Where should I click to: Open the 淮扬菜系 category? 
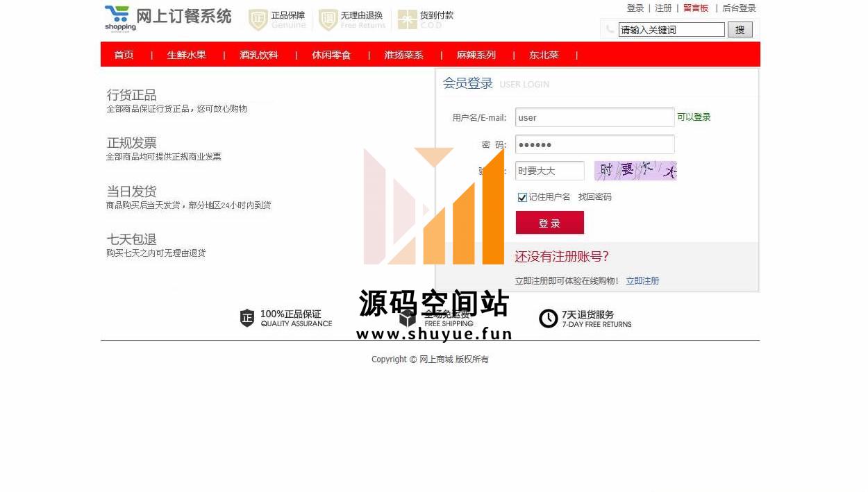pos(403,55)
